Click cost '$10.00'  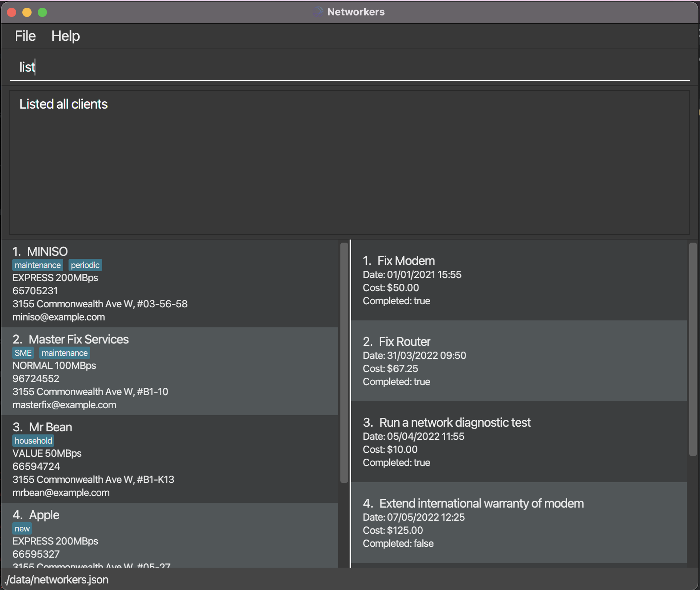point(402,449)
